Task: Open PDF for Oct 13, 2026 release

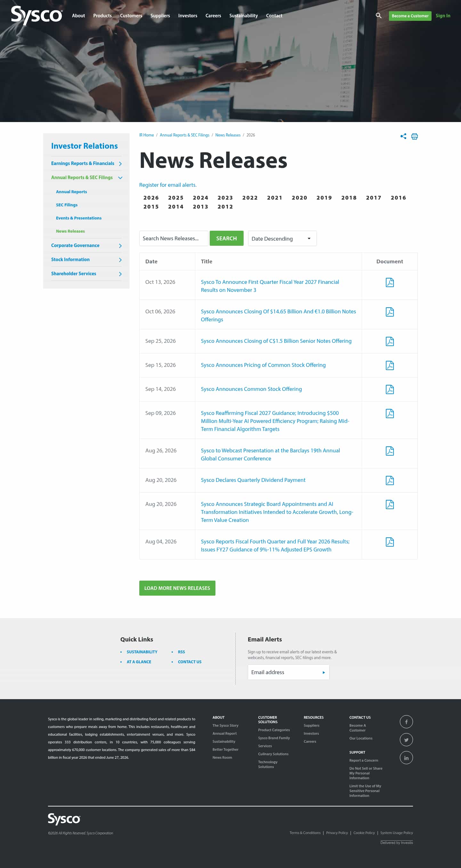Action: (390, 282)
